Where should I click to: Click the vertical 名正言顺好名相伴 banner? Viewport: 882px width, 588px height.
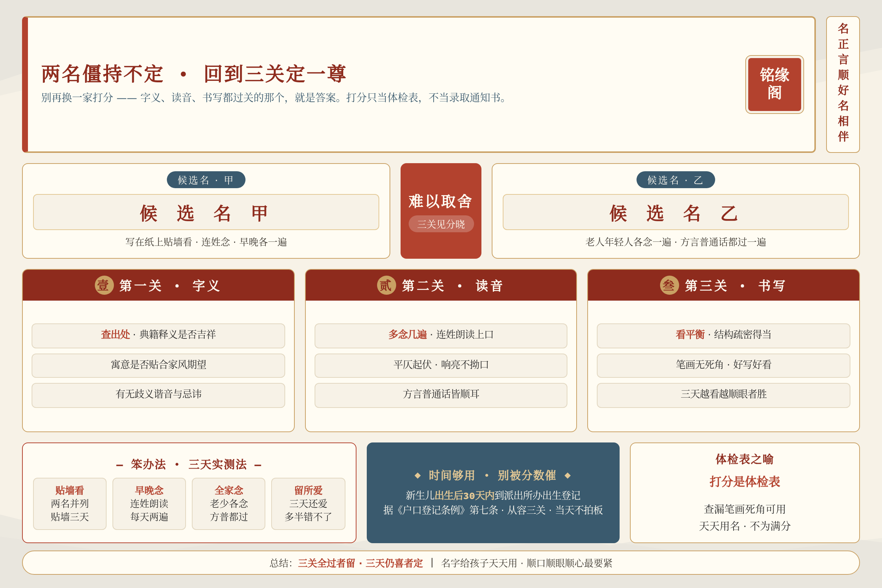click(843, 85)
